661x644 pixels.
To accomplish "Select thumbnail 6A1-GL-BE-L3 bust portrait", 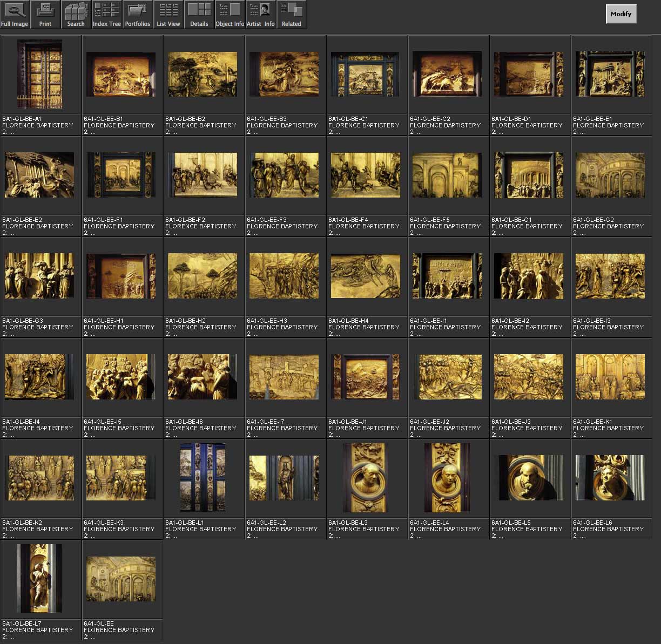I will click(x=366, y=478).
